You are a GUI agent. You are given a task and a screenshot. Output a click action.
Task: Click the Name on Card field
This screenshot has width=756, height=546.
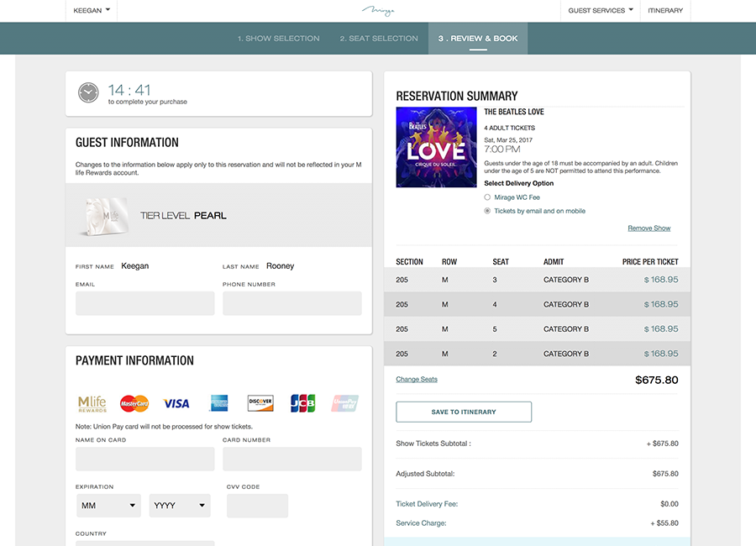tap(145, 459)
